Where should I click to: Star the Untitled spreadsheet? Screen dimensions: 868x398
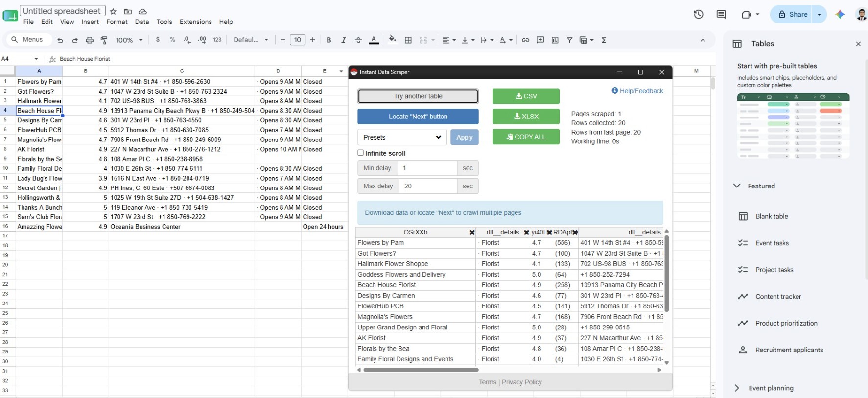click(x=113, y=11)
